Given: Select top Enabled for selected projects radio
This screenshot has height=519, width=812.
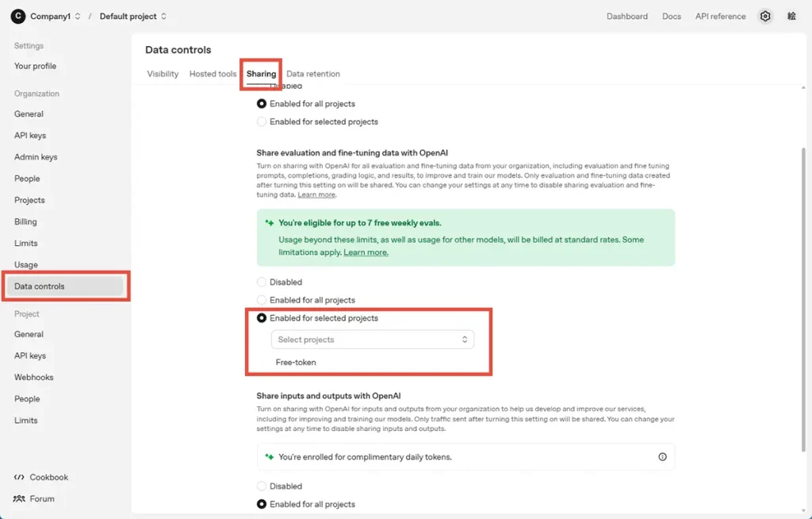Looking at the screenshot, I should [262, 122].
